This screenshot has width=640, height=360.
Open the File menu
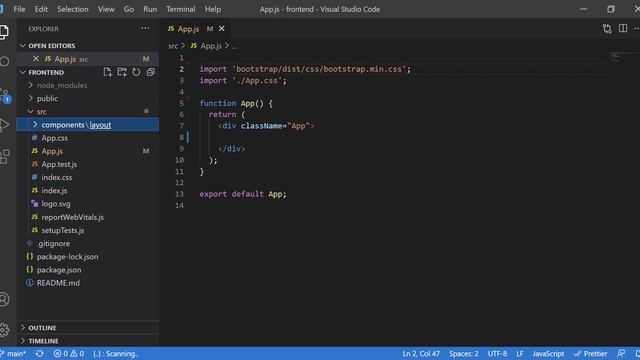[19, 9]
